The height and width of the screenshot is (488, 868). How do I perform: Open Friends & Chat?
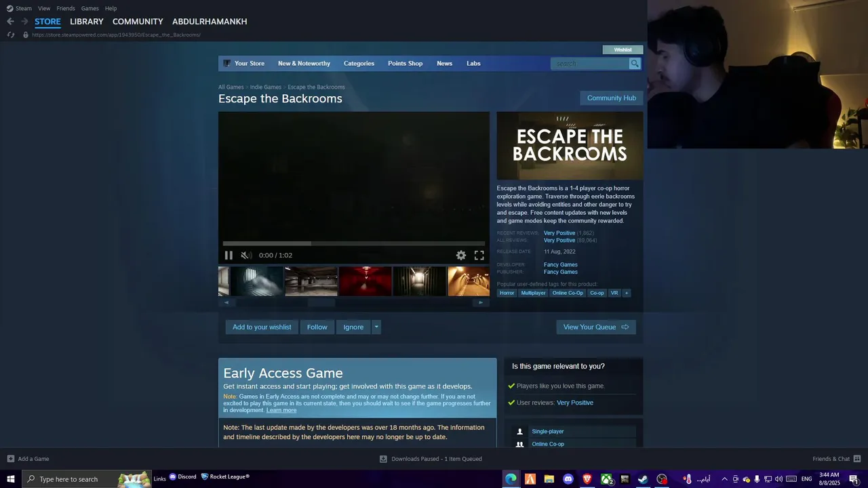click(837, 459)
